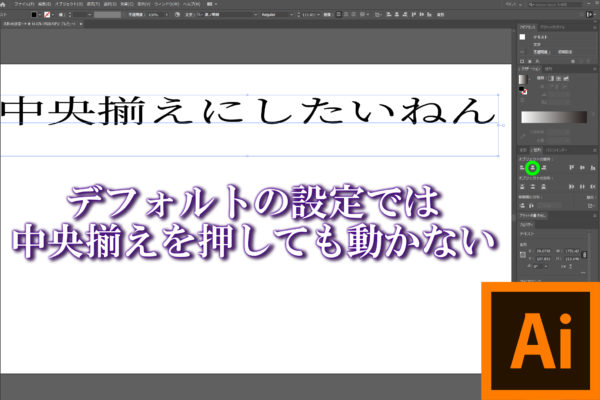This screenshot has width=600, height=400.
Task: Click the black fill color swatch in the control bar
Action: coord(34,15)
